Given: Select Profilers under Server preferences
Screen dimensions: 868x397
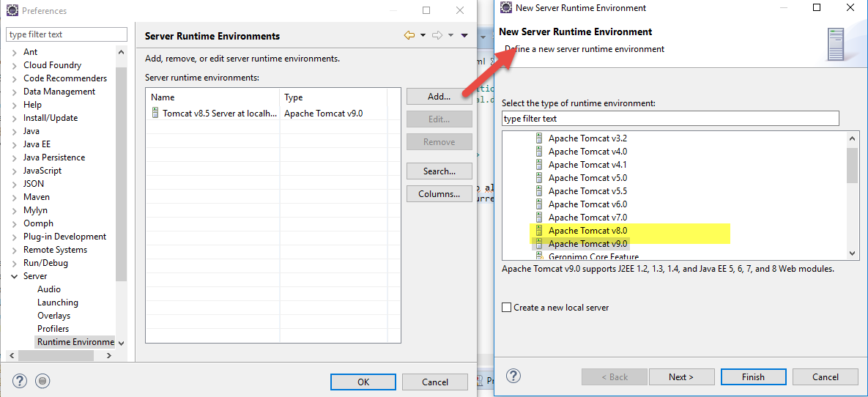Looking at the screenshot, I should point(53,329).
